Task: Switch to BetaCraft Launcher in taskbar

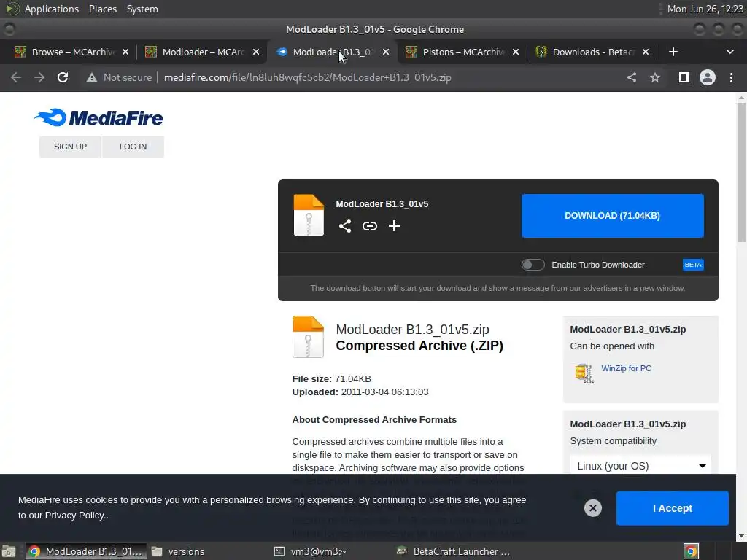Action: [x=454, y=551]
